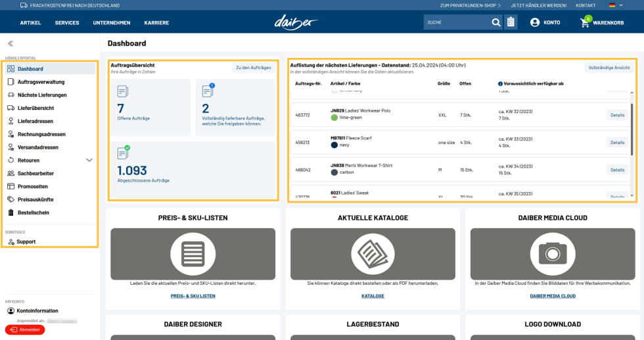Click ZUM PRIVATKUNDEN-SHOP link
Screen dimensions: 644x340
coord(471,5)
